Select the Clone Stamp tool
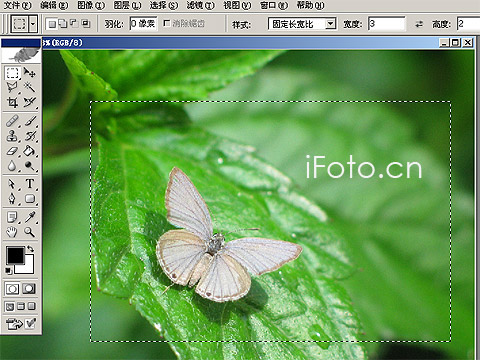 pyautogui.click(x=13, y=136)
